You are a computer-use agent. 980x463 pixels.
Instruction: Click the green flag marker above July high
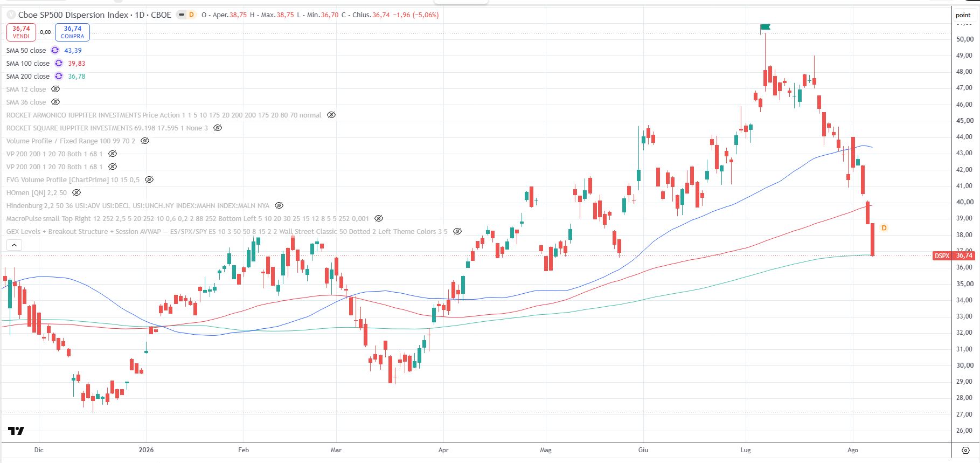click(x=765, y=26)
